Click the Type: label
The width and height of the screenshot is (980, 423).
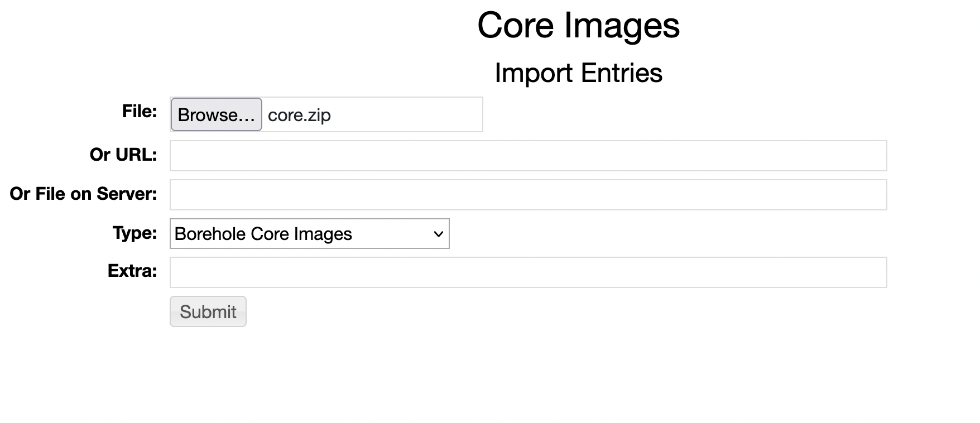tap(134, 232)
